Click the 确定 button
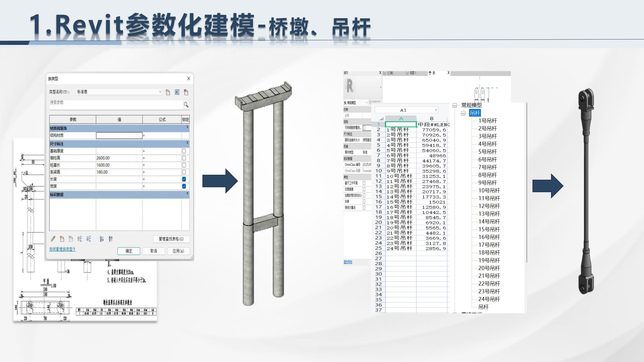644x362 pixels. pyautogui.click(x=129, y=251)
